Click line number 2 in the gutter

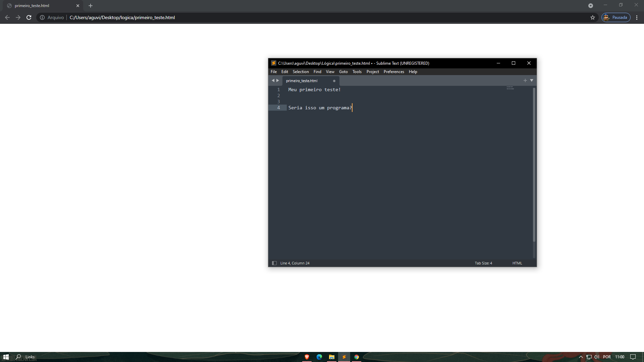278,96
